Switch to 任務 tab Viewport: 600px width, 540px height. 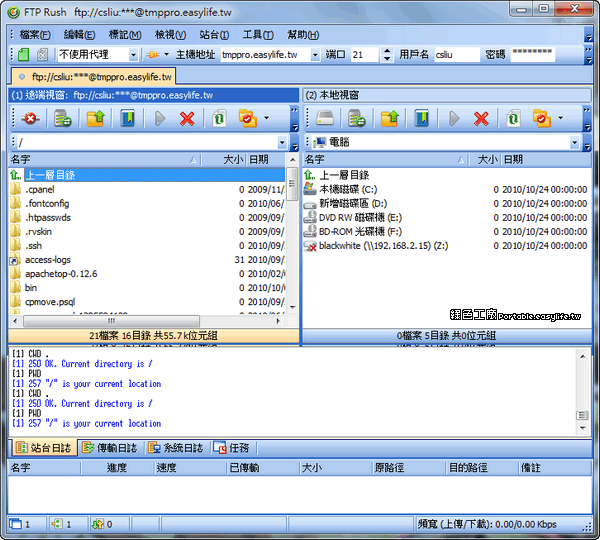(x=232, y=448)
